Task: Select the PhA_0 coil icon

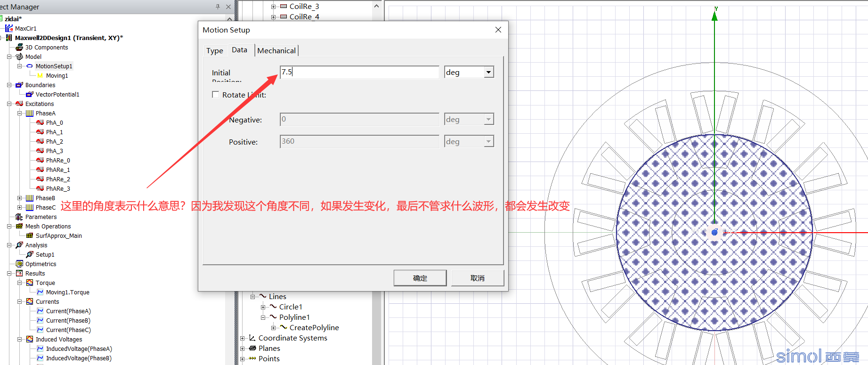Action: (40, 122)
